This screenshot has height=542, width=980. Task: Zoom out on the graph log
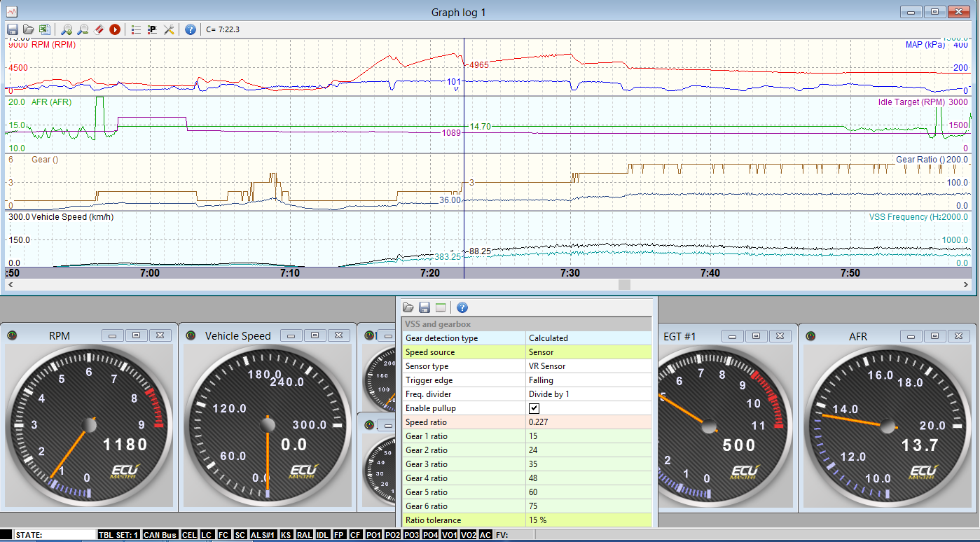[x=83, y=29]
